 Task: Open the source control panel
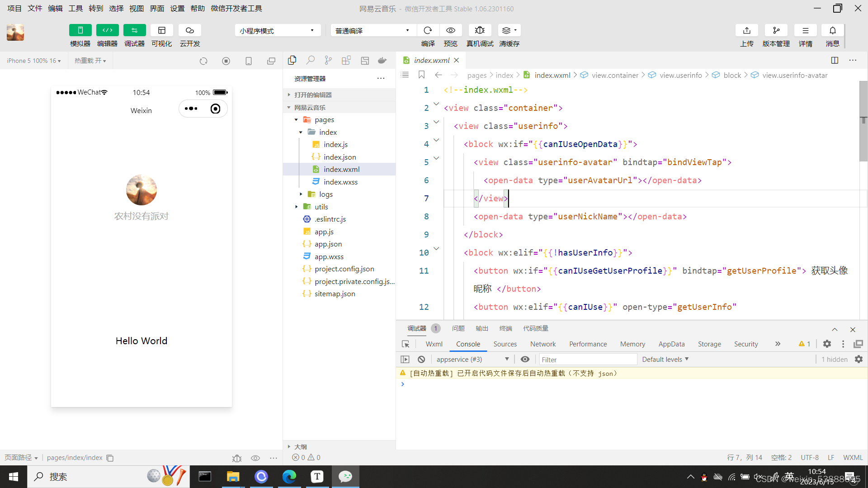coord(328,60)
